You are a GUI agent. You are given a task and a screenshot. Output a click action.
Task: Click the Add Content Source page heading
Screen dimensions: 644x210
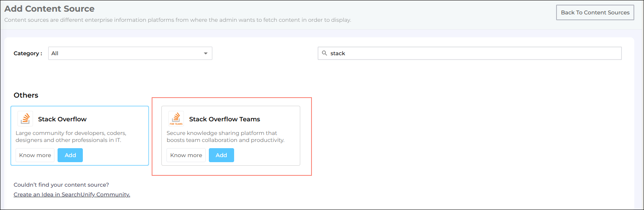pos(49,9)
